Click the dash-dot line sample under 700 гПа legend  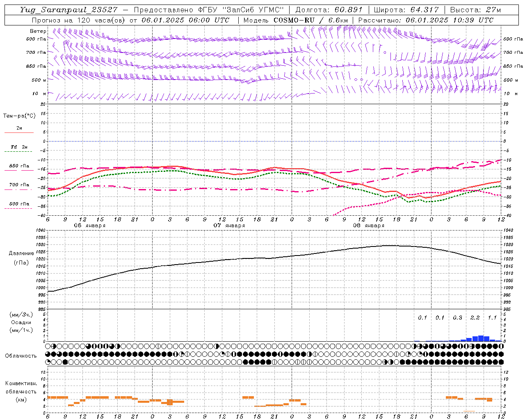[x=18, y=190]
